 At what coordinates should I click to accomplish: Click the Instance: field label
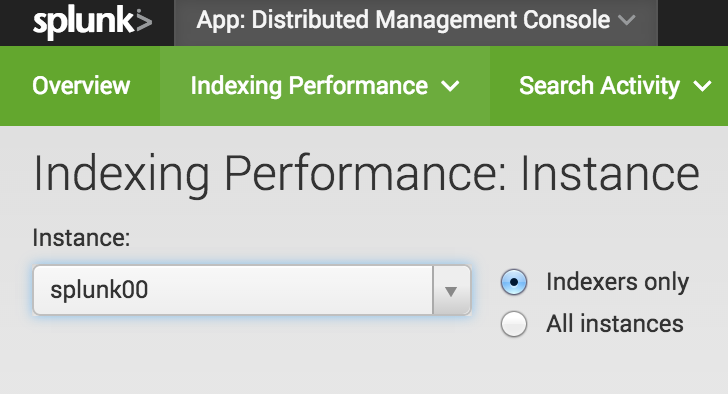pos(81,238)
